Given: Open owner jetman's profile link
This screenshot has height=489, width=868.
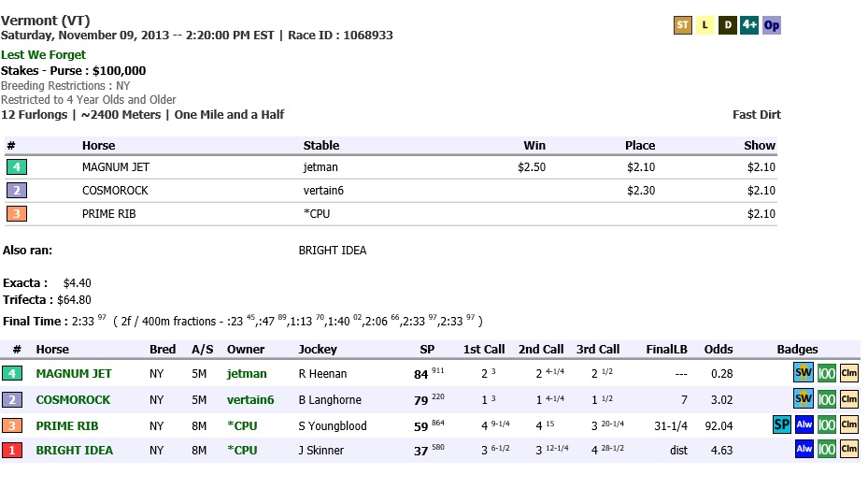Looking at the screenshot, I should click(247, 373).
